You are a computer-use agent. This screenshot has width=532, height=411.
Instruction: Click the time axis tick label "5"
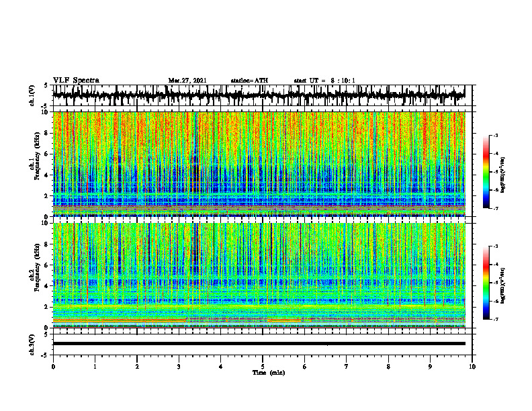[263, 367]
